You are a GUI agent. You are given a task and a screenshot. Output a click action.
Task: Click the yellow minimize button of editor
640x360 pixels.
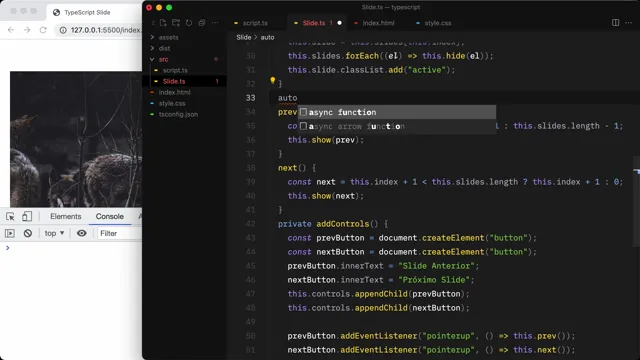point(159,7)
